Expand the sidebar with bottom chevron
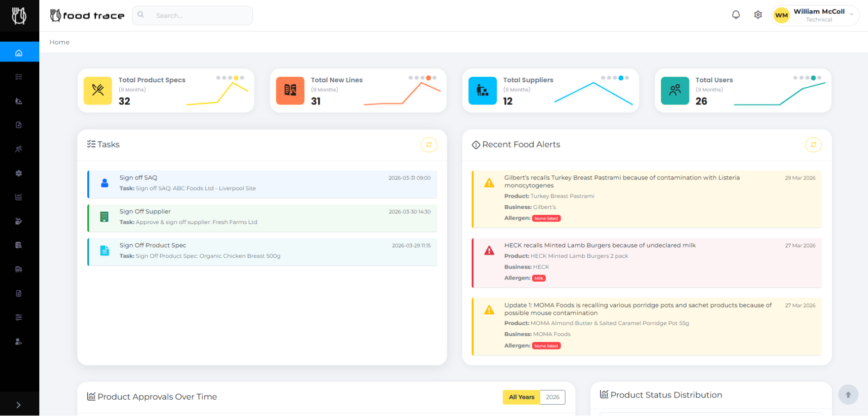868x416 pixels. pos(19,405)
